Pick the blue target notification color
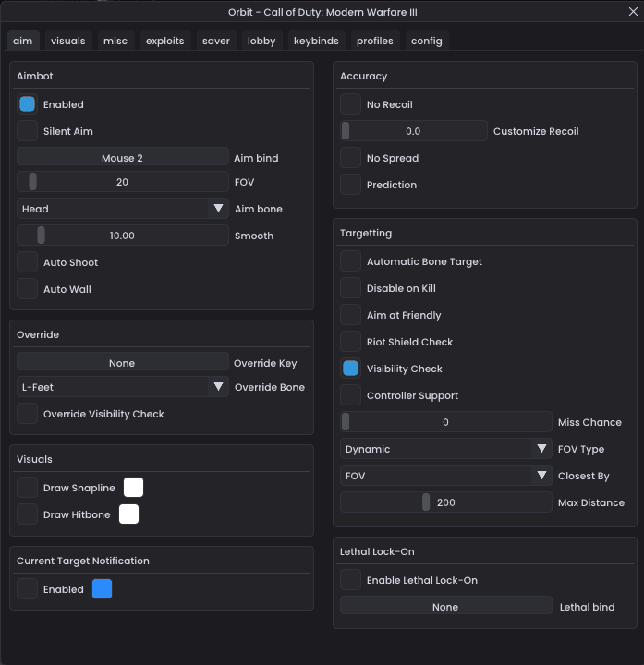Screen dimensions: 644x665 pyautogui.click(x=102, y=589)
